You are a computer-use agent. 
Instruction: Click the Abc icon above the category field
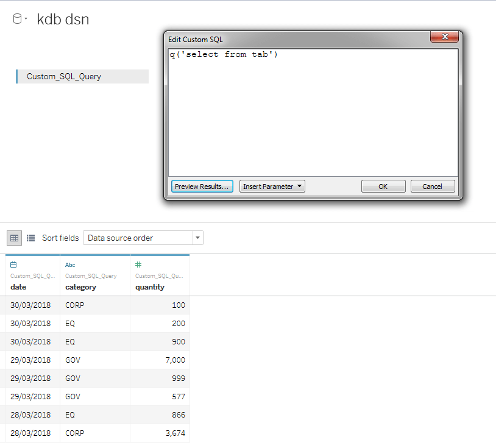pos(69,265)
